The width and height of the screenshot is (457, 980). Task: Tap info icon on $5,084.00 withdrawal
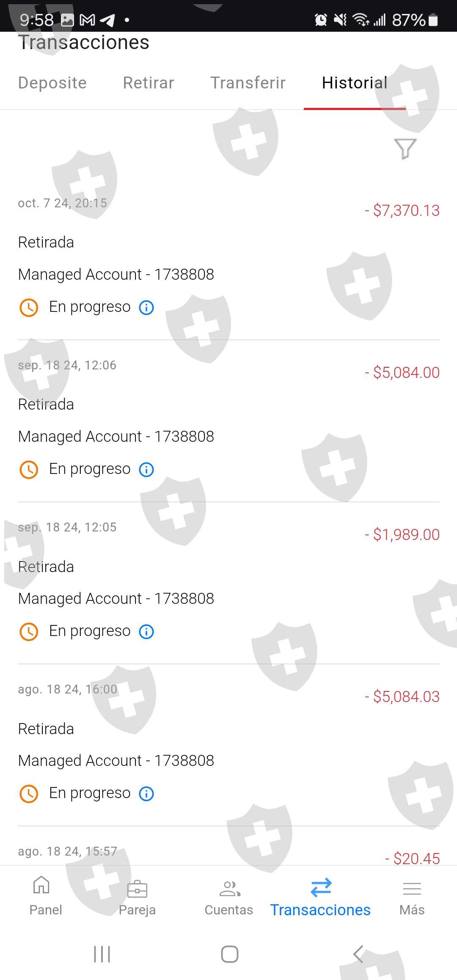[x=146, y=470]
